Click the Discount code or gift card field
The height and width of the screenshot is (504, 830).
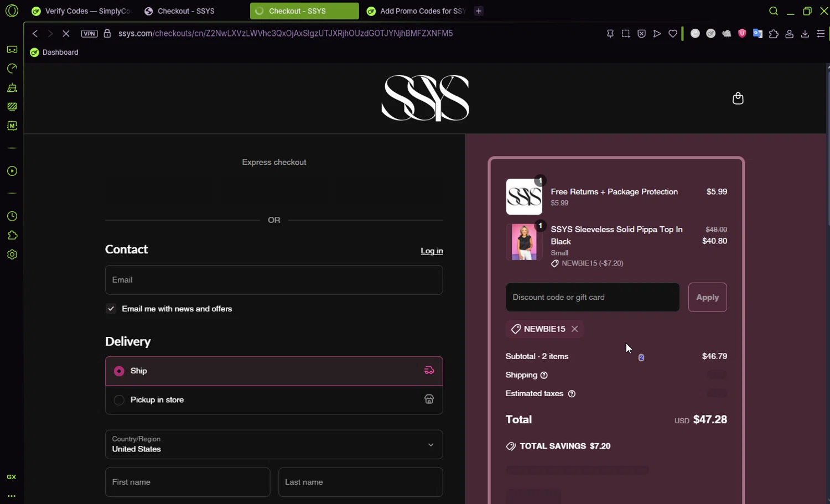pyautogui.click(x=593, y=298)
